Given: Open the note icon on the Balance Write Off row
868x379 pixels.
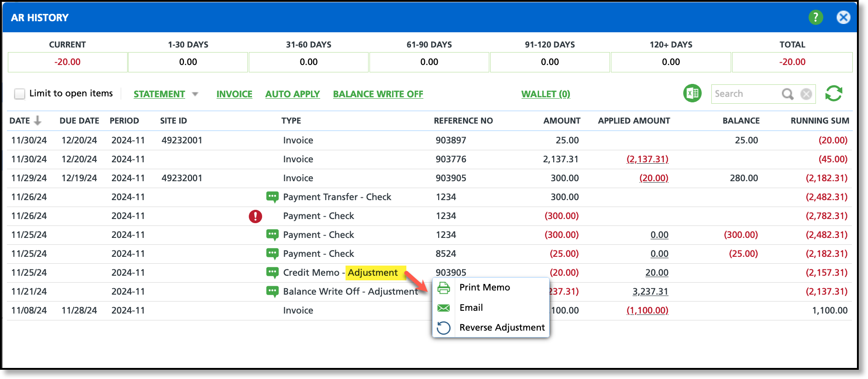Looking at the screenshot, I should pos(272,291).
